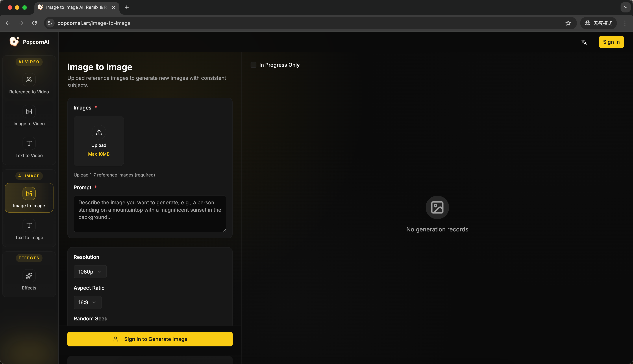Image resolution: width=633 pixels, height=364 pixels.
Task: Open the Text to Image generator
Action: 29,230
